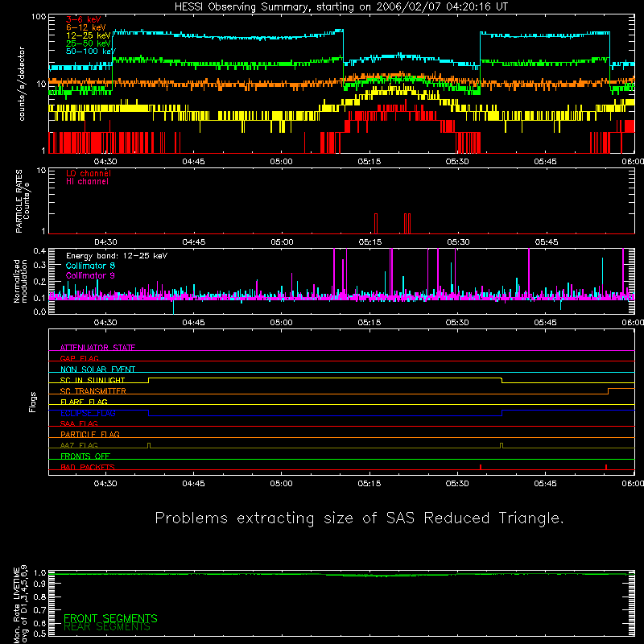Viewport: 644px width, 644px height.
Task: Click the AAZ FLAG label
Action: pyautogui.click(x=79, y=445)
